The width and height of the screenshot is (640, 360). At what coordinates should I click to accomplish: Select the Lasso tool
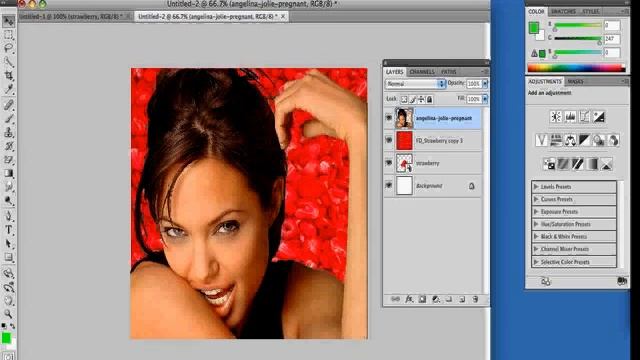[9, 49]
